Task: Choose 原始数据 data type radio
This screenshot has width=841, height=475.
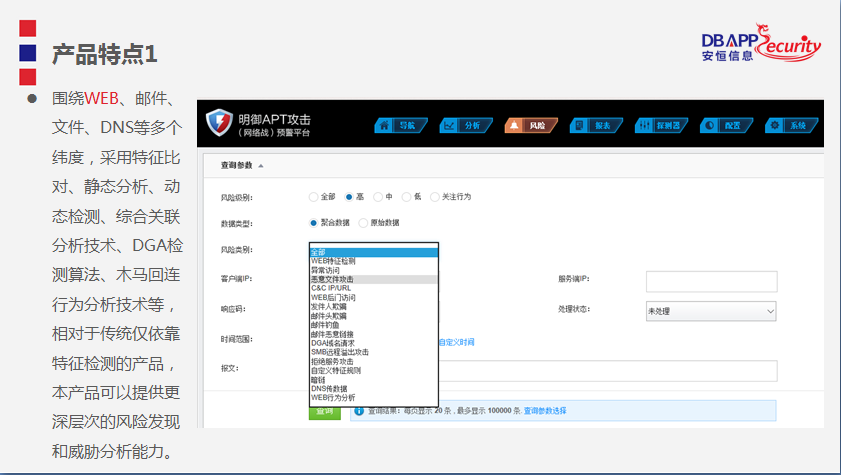Action: (x=363, y=222)
